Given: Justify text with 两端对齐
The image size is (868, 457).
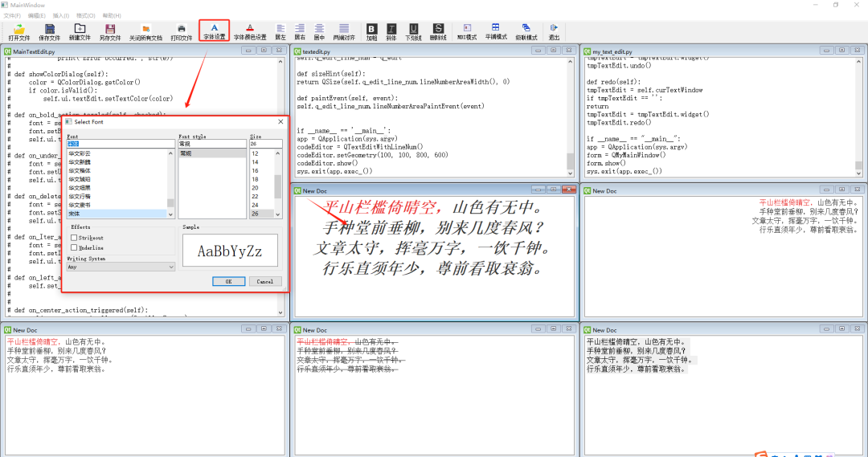Looking at the screenshot, I should pos(344,32).
